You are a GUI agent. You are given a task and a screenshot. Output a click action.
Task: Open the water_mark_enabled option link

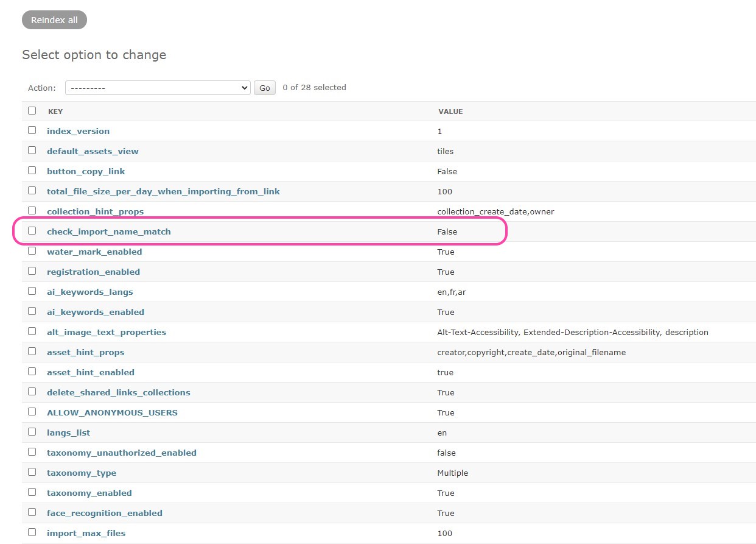click(x=94, y=252)
